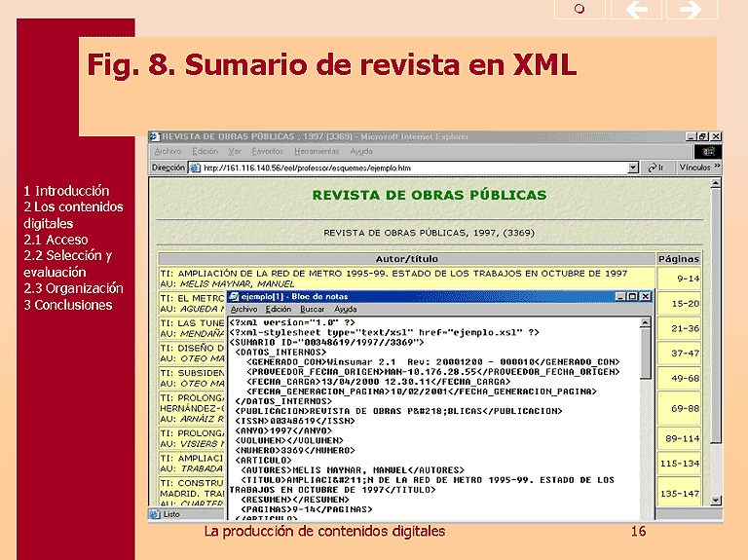
Task: Click the browser URL address field
Action: click(x=409, y=168)
